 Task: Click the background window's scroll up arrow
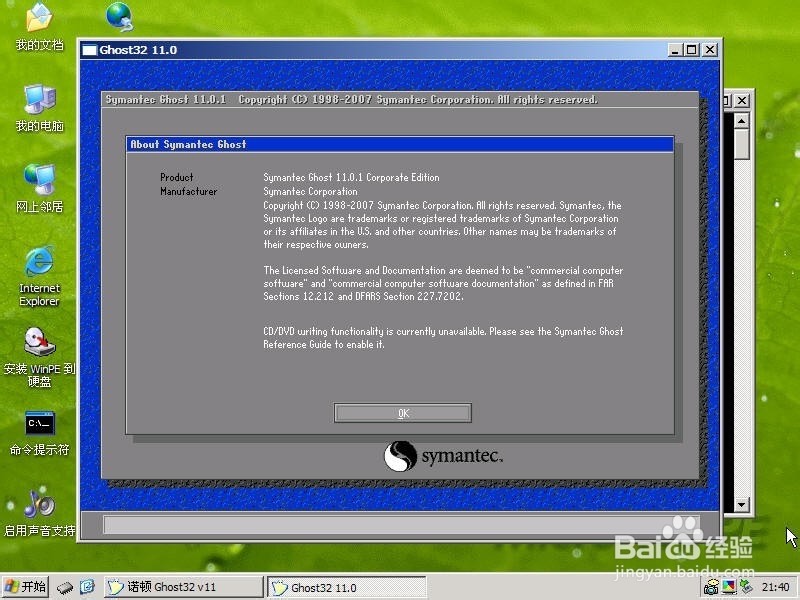pyautogui.click(x=741, y=121)
